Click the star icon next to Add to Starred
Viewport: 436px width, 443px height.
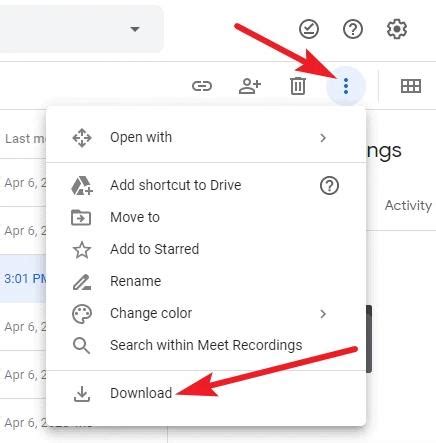(x=82, y=250)
